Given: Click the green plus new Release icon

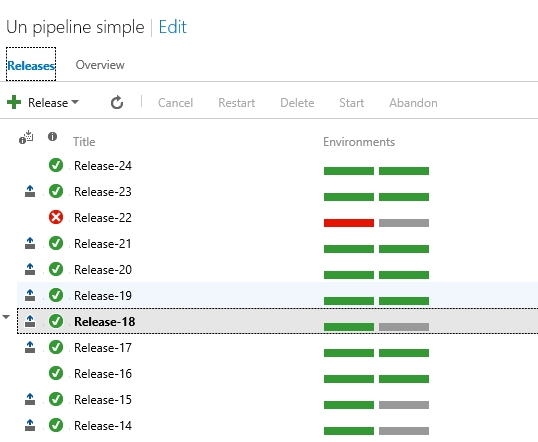Looking at the screenshot, I should point(14,102).
